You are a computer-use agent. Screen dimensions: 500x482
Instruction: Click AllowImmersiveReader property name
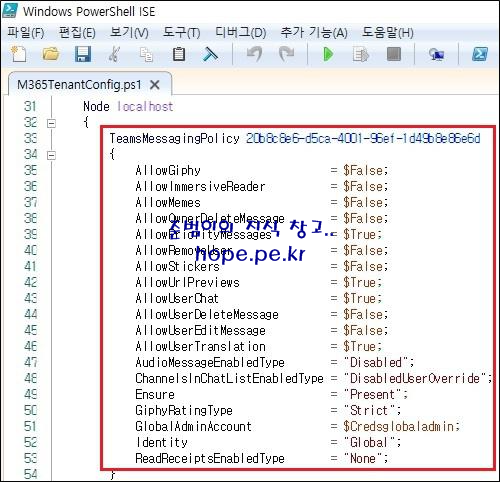200,186
